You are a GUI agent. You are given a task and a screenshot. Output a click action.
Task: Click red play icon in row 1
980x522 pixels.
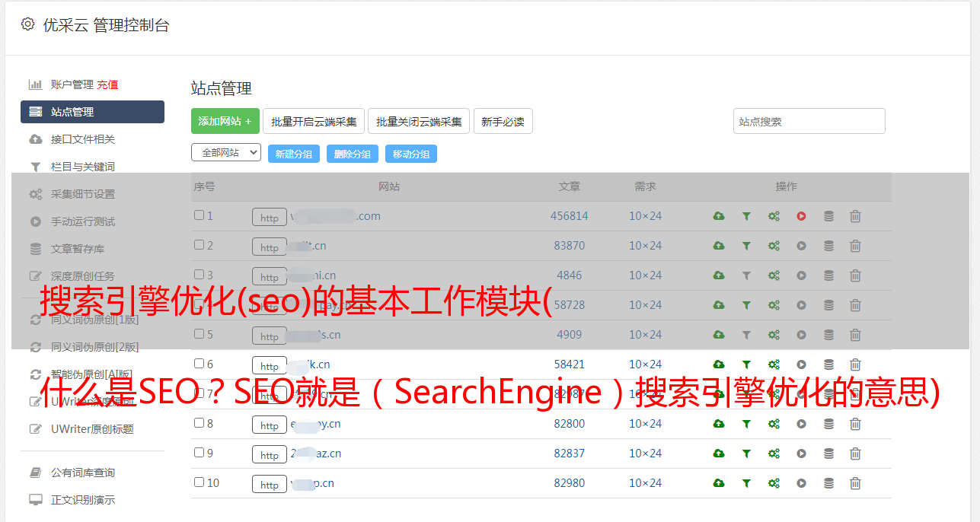pyautogui.click(x=801, y=216)
